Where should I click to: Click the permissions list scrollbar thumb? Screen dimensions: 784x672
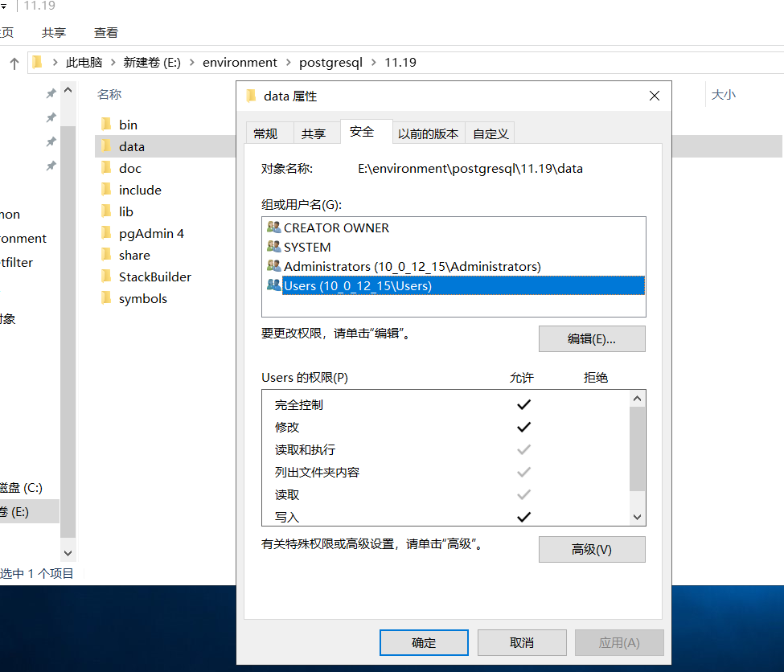click(637, 449)
